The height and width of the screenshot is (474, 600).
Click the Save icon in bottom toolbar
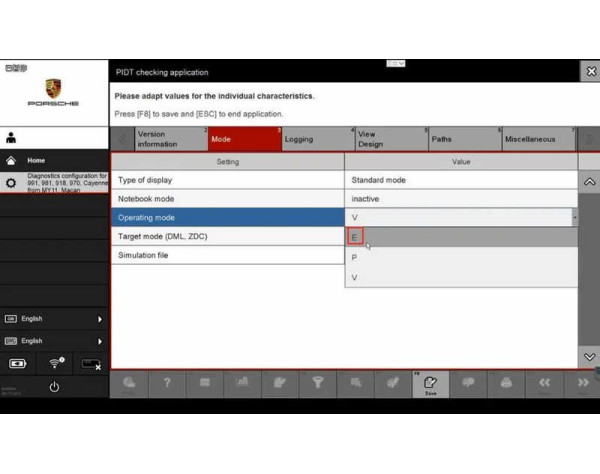click(x=431, y=384)
